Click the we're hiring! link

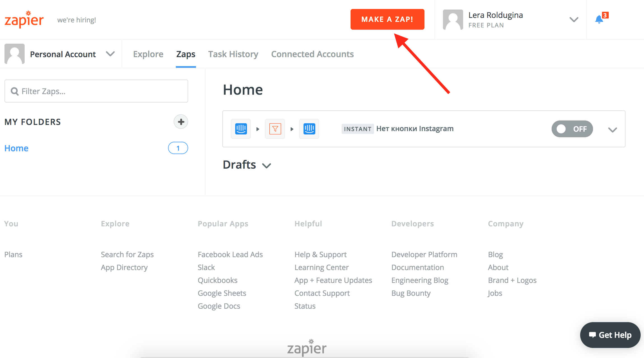click(76, 20)
